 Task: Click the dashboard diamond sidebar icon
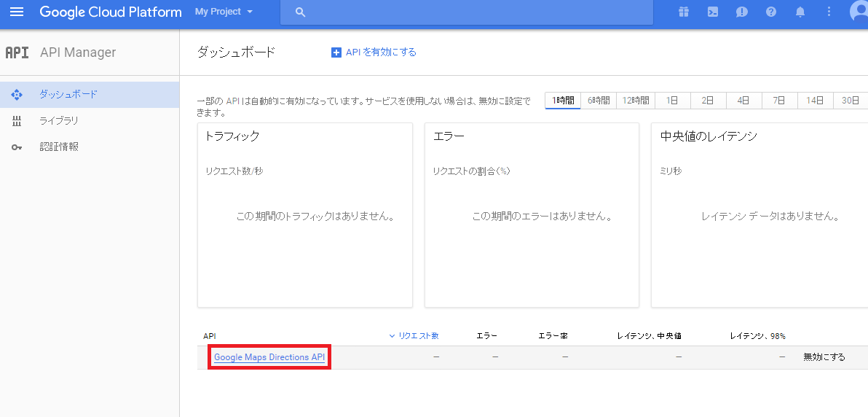pyautogui.click(x=17, y=94)
